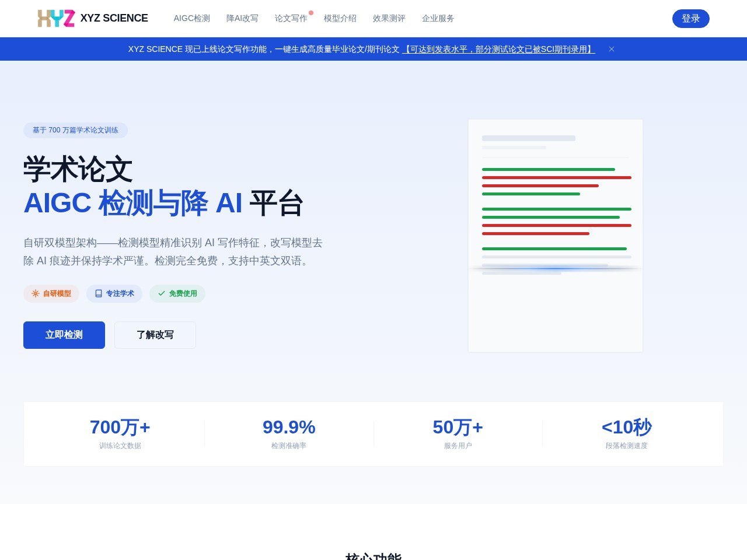The height and width of the screenshot is (560, 747).
Task: Open the AIGC检测 nav item
Action: 192,19
